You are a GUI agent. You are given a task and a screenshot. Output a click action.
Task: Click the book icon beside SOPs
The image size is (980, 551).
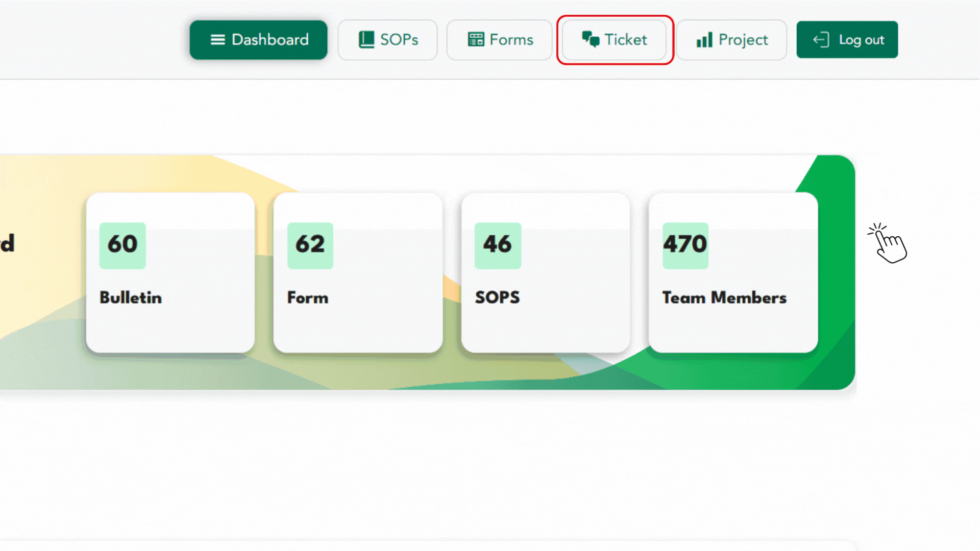(366, 40)
